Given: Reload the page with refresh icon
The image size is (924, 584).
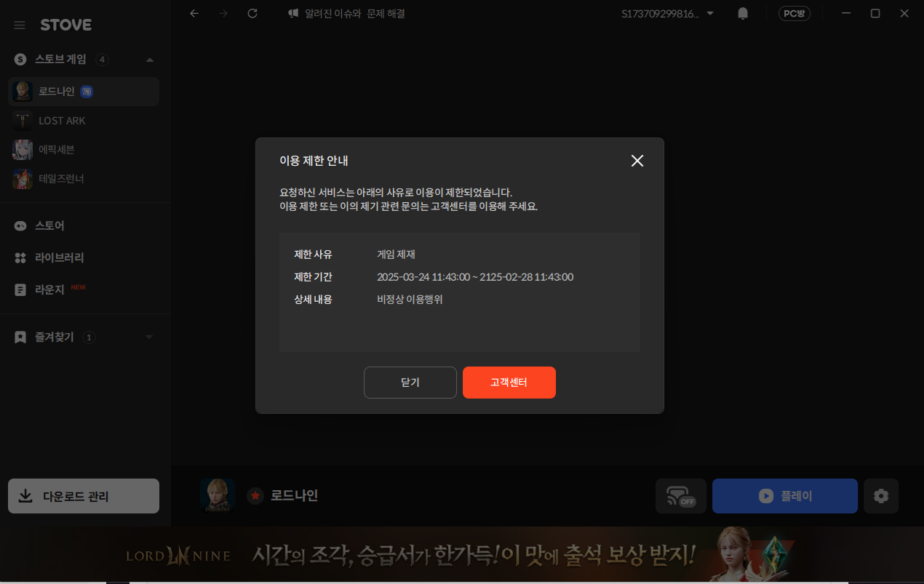Looking at the screenshot, I should [x=252, y=13].
